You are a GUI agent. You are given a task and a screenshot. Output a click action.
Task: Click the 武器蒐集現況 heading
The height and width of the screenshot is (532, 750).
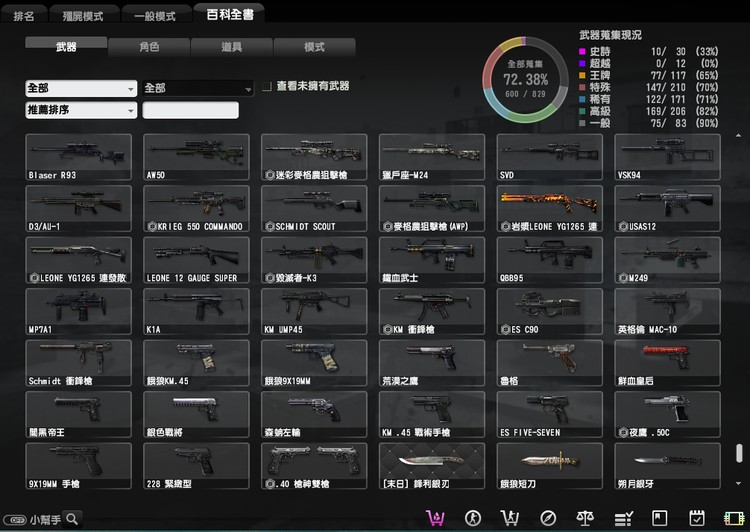[610, 35]
